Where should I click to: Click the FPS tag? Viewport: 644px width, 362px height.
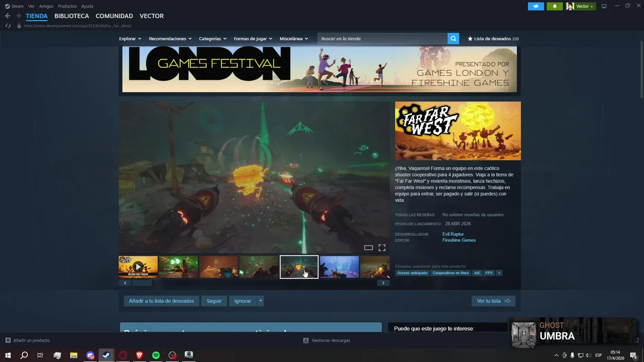pos(489,273)
